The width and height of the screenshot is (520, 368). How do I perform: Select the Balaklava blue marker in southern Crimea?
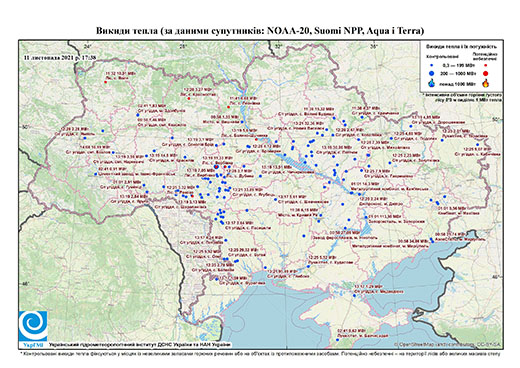click(337, 340)
